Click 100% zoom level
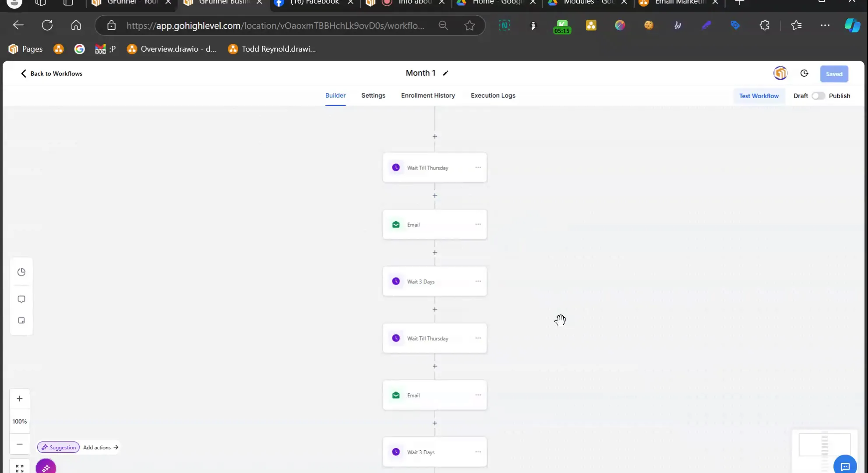 [x=20, y=421]
